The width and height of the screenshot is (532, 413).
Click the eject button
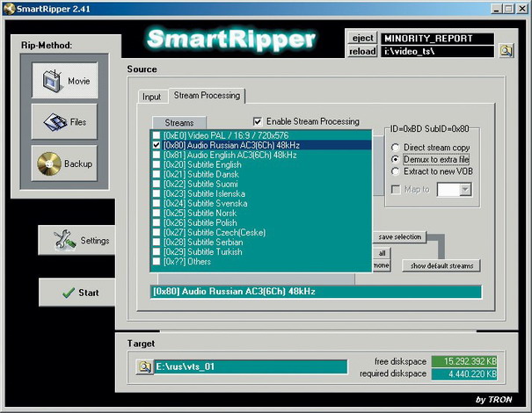coord(363,39)
